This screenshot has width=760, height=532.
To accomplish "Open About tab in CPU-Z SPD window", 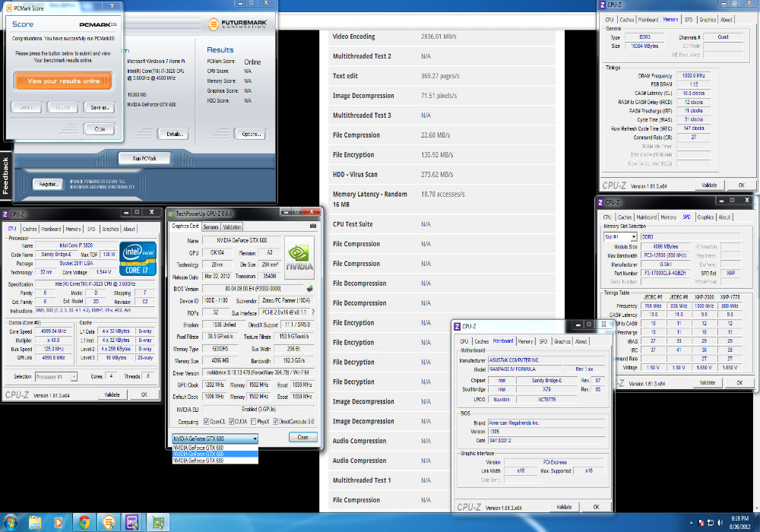I will click(x=724, y=217).
